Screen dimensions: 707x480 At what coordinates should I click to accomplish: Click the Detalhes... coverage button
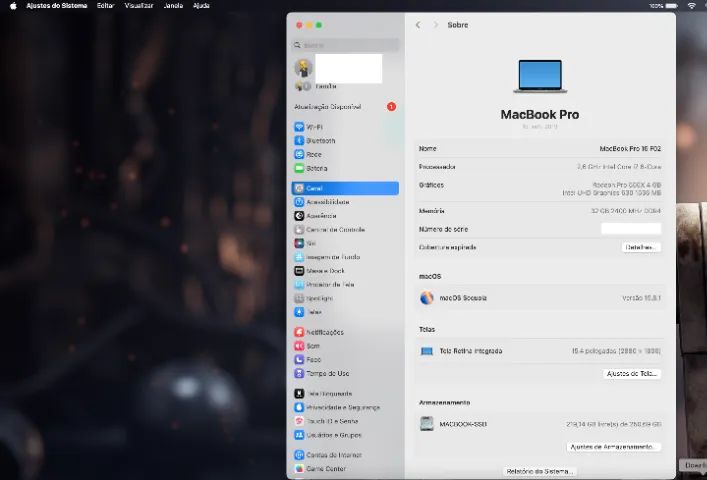pos(641,247)
